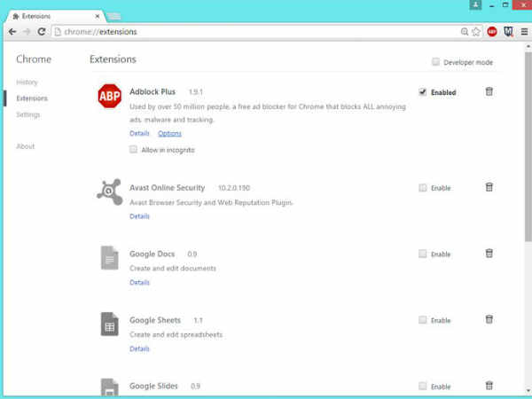Image resolution: width=532 pixels, height=399 pixels.
Task: Open Google Sheets Details link
Action: 139,348
